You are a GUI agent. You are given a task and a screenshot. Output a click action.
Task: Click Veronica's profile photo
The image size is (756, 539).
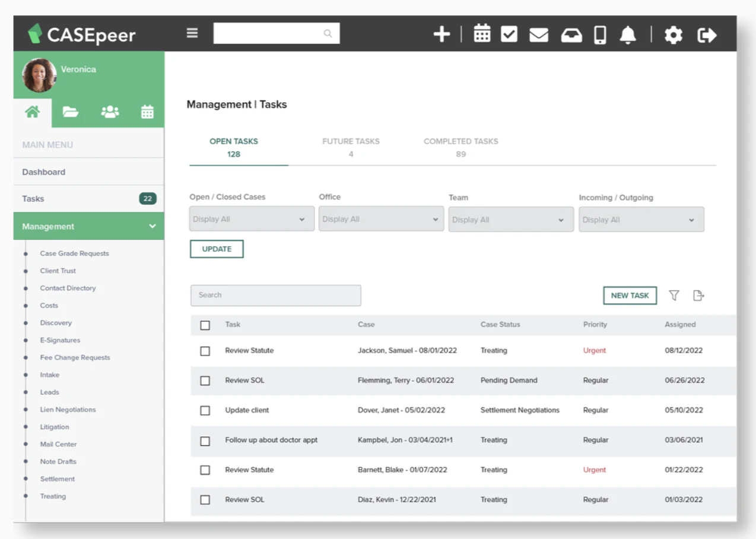click(x=39, y=75)
